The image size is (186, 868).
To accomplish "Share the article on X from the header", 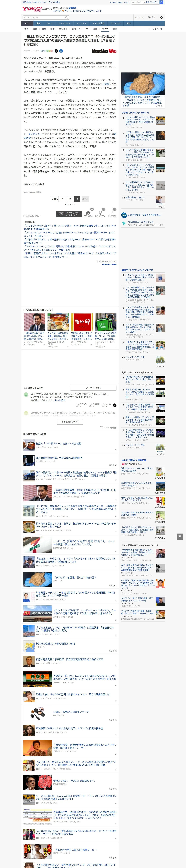I will pos(56,51).
